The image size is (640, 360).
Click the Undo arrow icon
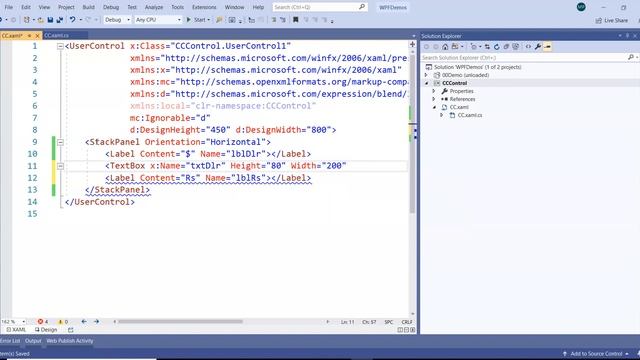click(x=72, y=20)
